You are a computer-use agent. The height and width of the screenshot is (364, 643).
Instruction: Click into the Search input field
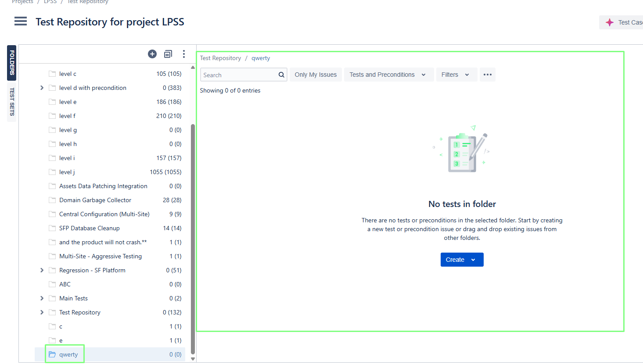239,75
